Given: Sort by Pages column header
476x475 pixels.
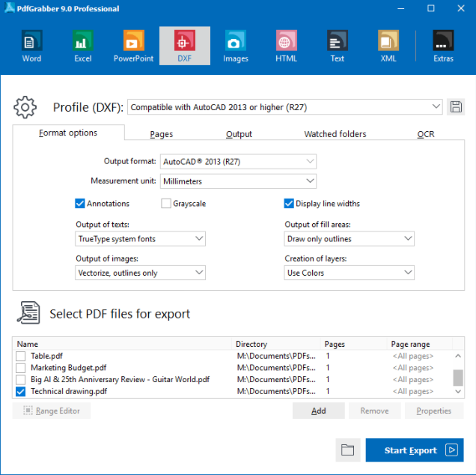Looking at the screenshot, I should click(354, 344).
